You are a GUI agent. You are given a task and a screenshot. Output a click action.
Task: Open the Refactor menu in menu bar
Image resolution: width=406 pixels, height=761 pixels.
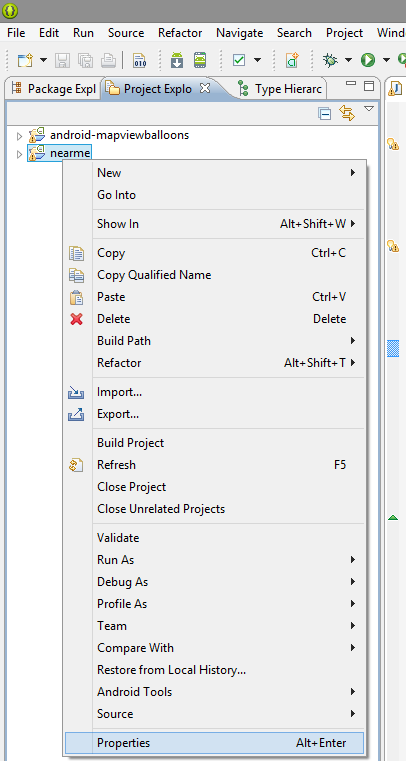(x=180, y=33)
